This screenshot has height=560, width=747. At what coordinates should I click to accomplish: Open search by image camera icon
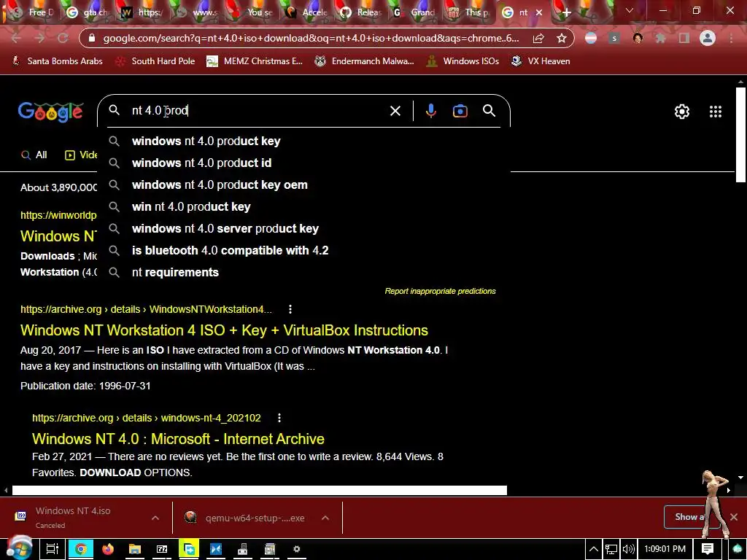coord(460,111)
